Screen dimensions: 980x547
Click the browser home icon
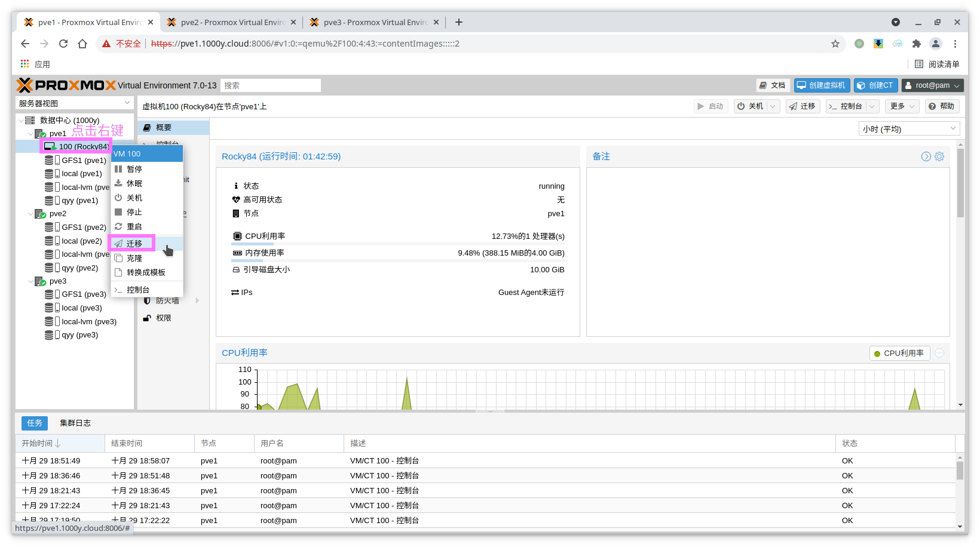[82, 44]
